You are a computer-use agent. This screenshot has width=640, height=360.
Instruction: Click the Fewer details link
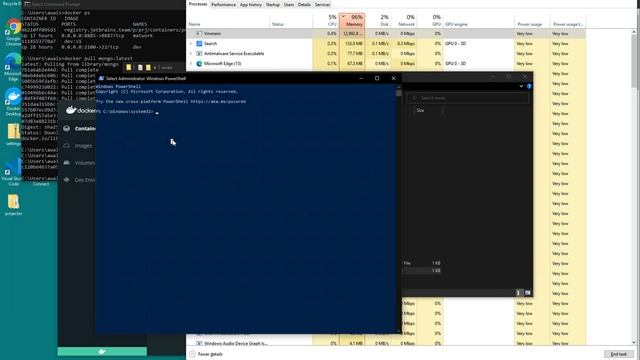[x=210, y=354]
